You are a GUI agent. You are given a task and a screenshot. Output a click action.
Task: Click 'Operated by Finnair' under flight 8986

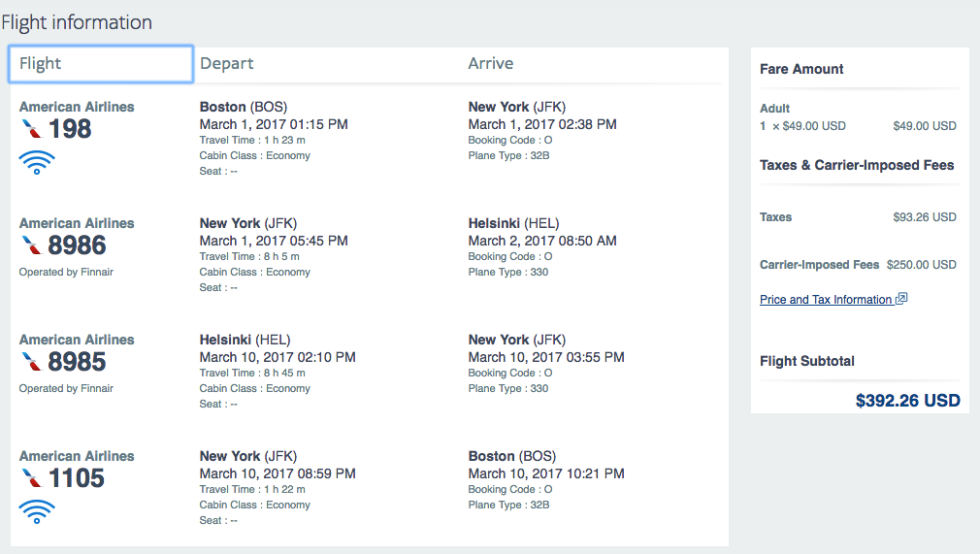click(x=66, y=272)
